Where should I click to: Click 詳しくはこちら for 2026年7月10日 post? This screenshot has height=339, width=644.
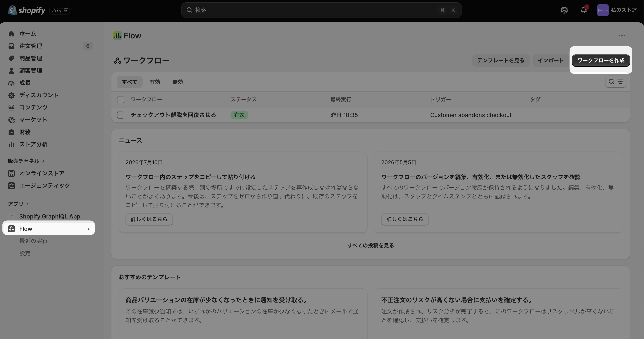tap(149, 219)
